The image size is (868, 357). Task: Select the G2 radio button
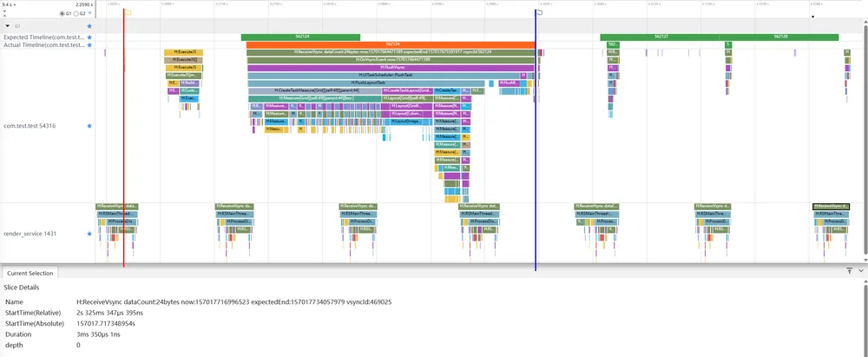click(x=76, y=13)
